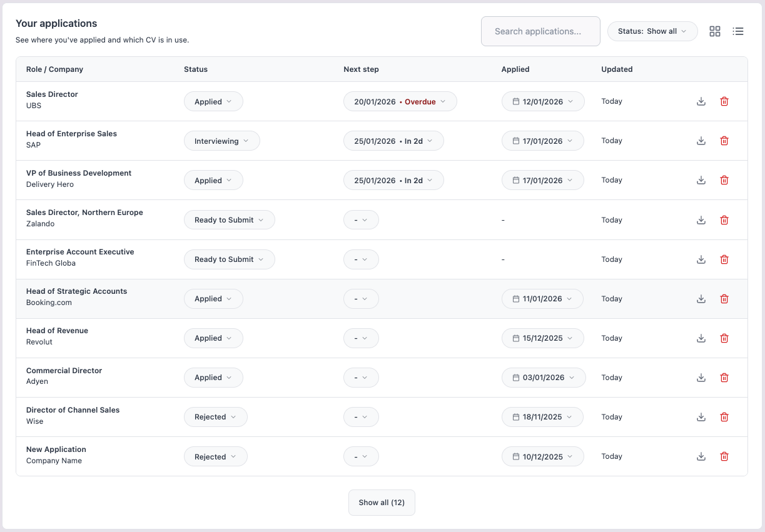Open the Ready to Submit status for Zalando role
The width and height of the screenshot is (765, 532).
pyautogui.click(x=229, y=219)
